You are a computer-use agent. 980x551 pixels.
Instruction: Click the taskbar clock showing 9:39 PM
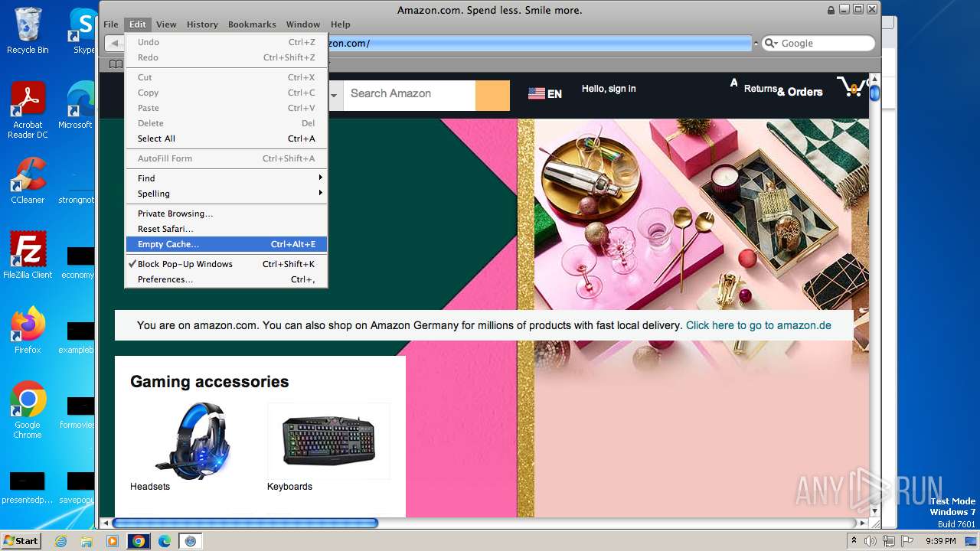pyautogui.click(x=940, y=541)
